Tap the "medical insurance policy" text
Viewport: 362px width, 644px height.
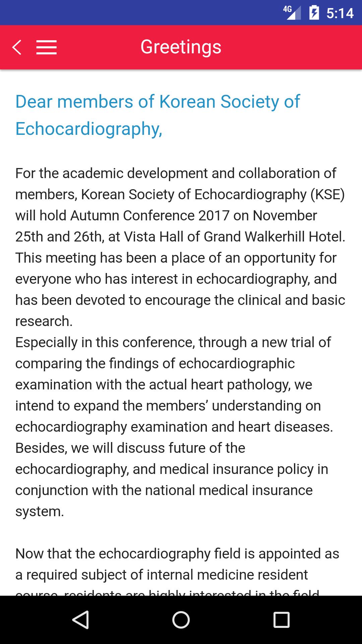pos(236,469)
